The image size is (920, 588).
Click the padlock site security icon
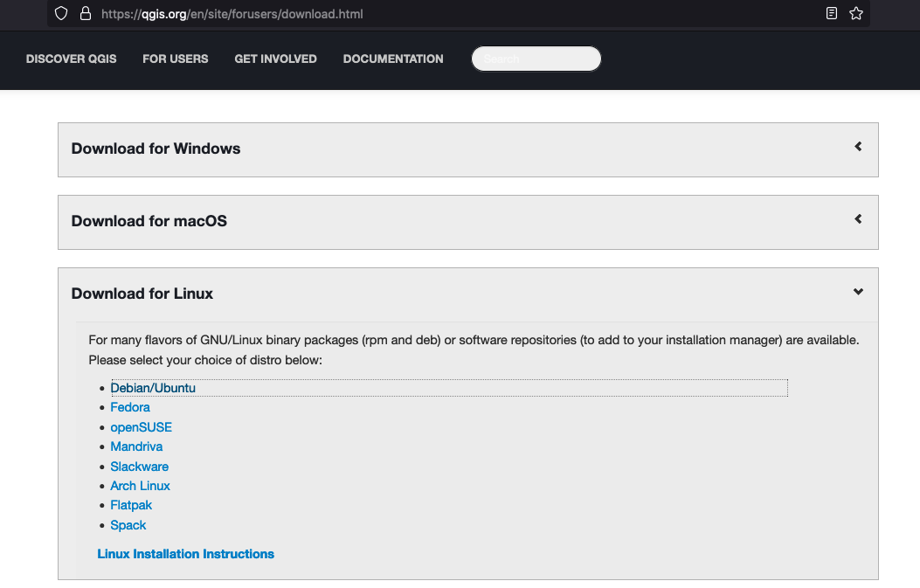point(86,13)
